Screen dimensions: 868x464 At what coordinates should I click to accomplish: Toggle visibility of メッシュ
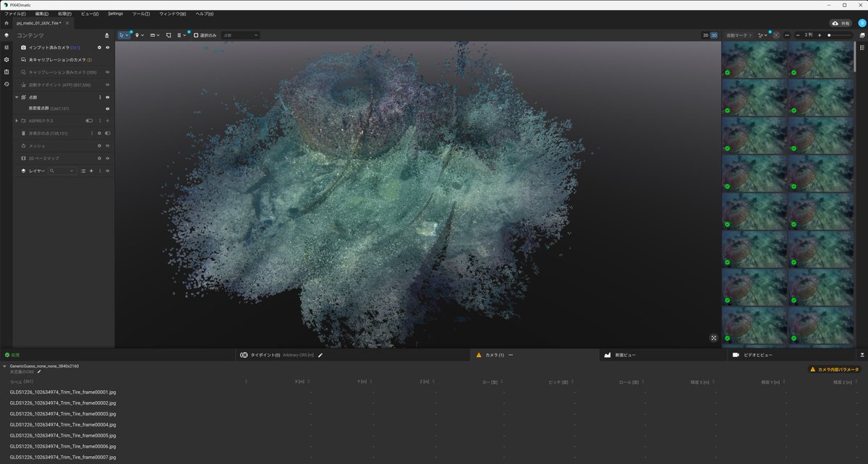[x=108, y=146]
